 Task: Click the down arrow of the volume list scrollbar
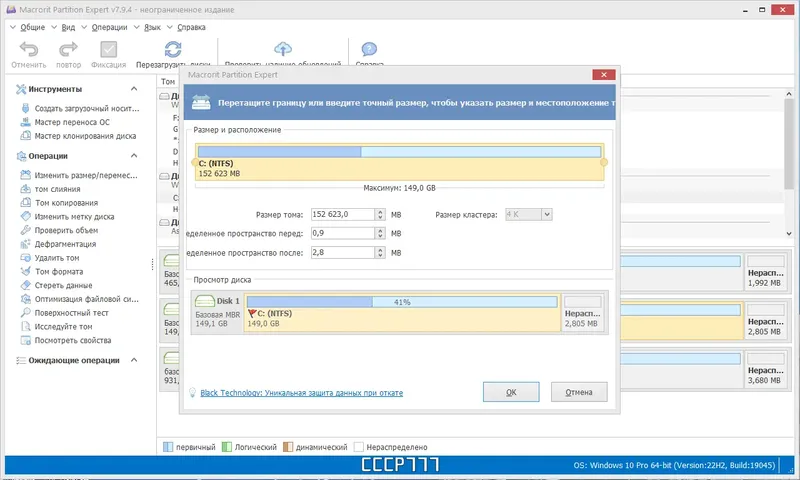[789, 233]
